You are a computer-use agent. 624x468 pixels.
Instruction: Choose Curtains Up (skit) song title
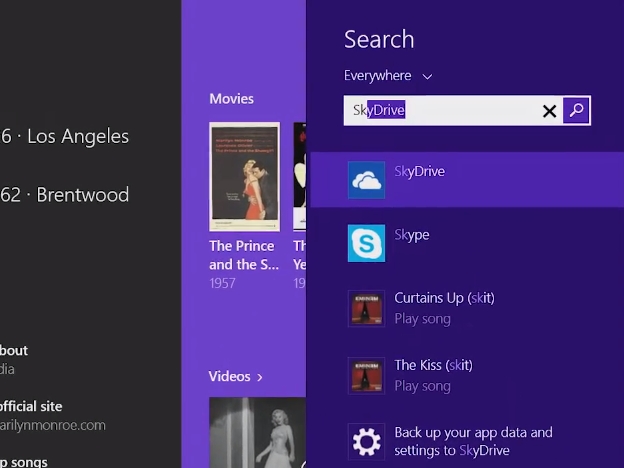(x=444, y=298)
